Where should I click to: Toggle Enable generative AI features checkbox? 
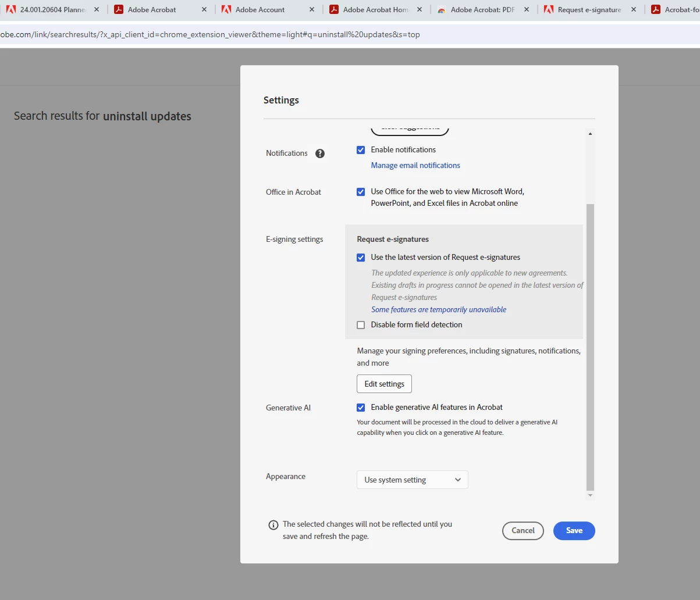point(361,408)
